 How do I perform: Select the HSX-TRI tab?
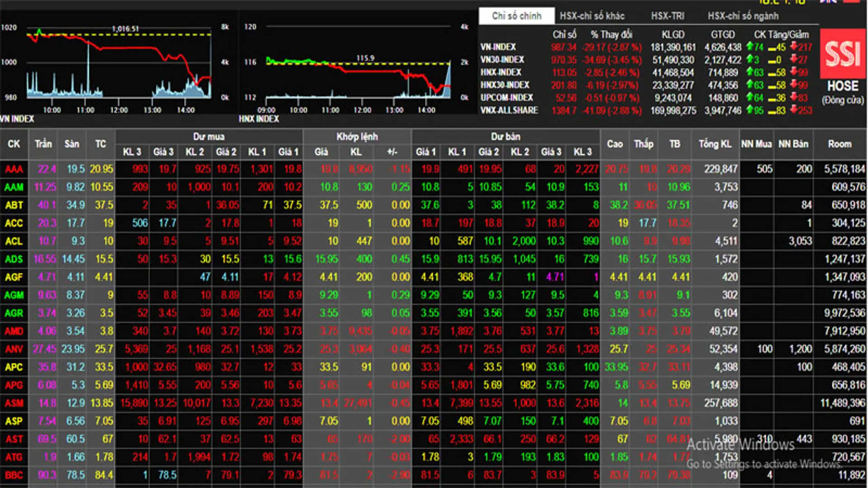pyautogui.click(x=668, y=16)
